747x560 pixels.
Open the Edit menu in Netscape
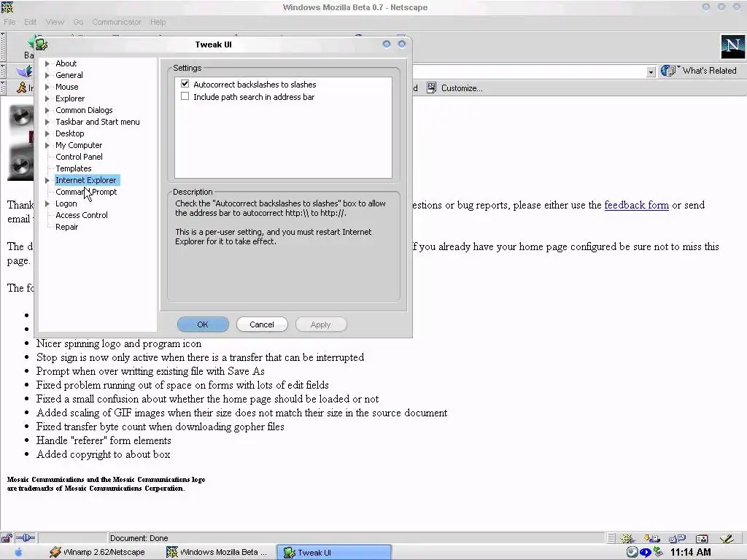pyautogui.click(x=30, y=22)
